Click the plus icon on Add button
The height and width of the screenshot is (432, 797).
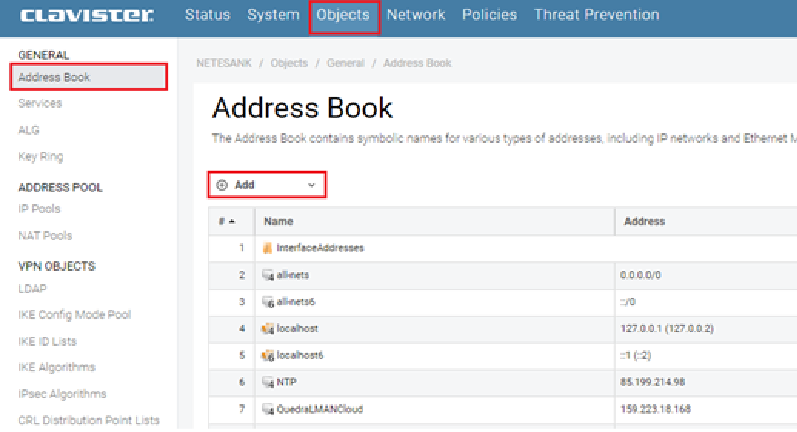pos(222,185)
